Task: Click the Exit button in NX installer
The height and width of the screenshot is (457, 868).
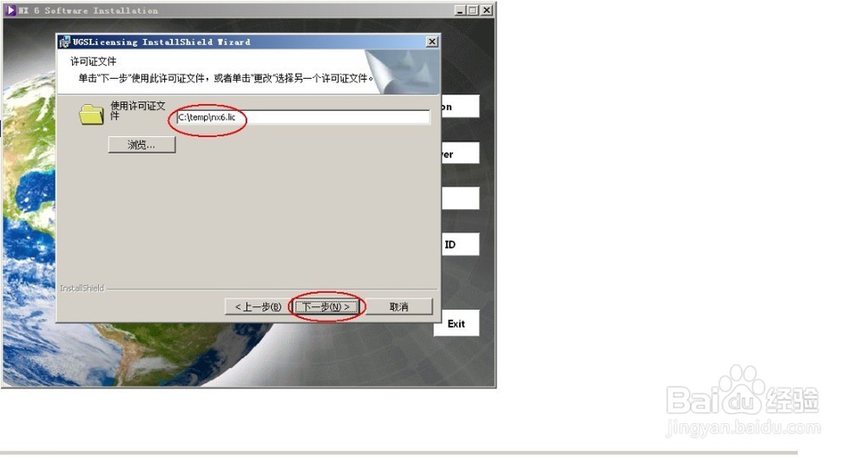Action: (x=457, y=323)
